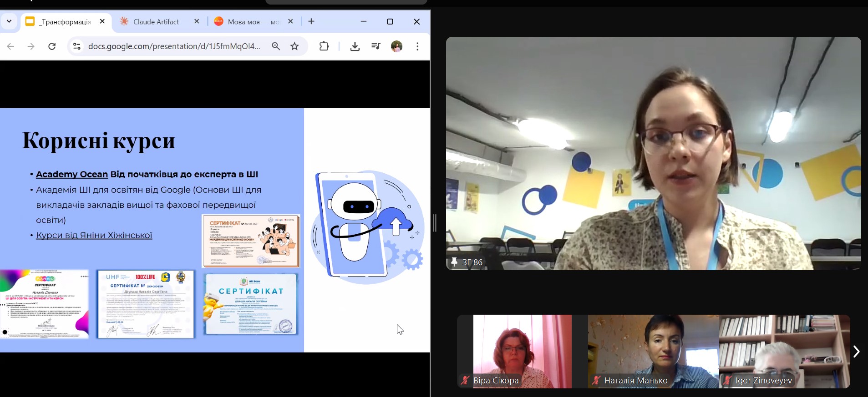Switch to the Claude Artifact tab
This screenshot has height=397, width=868.
tap(156, 21)
